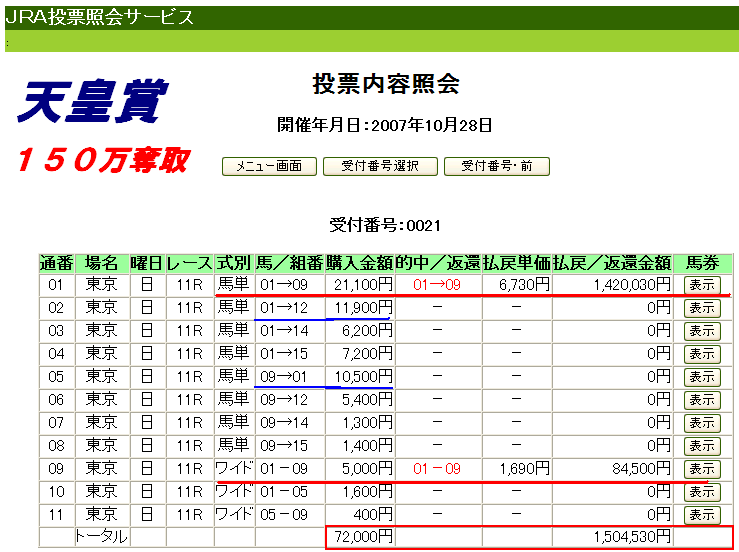
Task: Click the purchase amount 10,500円
Action: 363,377
